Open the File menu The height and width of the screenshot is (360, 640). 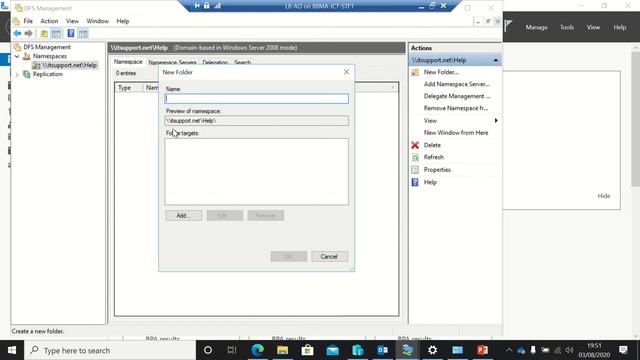(x=28, y=21)
